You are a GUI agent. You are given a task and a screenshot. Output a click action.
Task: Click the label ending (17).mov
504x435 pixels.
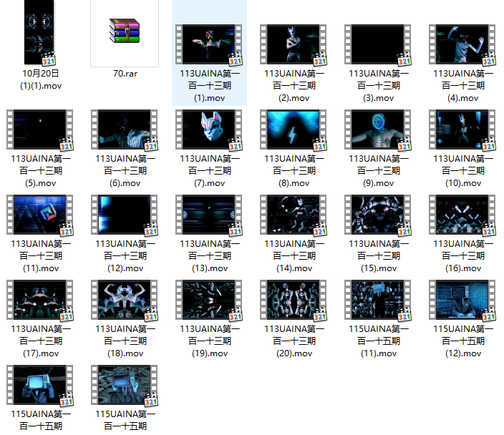click(41, 341)
